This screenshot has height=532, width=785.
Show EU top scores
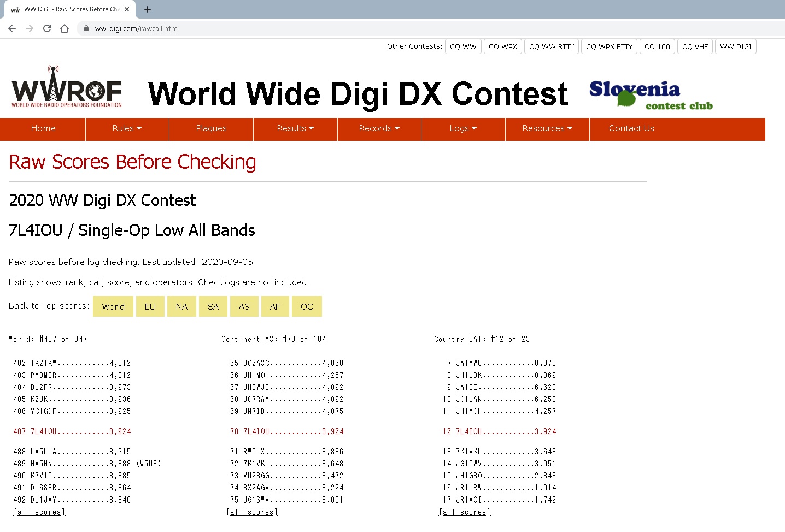(150, 306)
